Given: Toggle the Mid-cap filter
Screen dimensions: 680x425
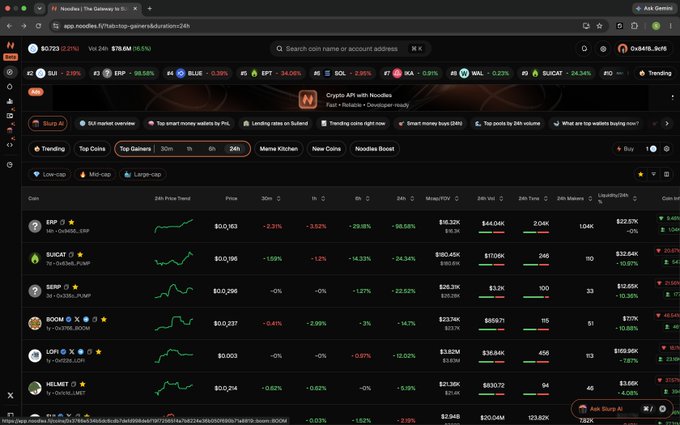Looking at the screenshot, I should 95,174.
